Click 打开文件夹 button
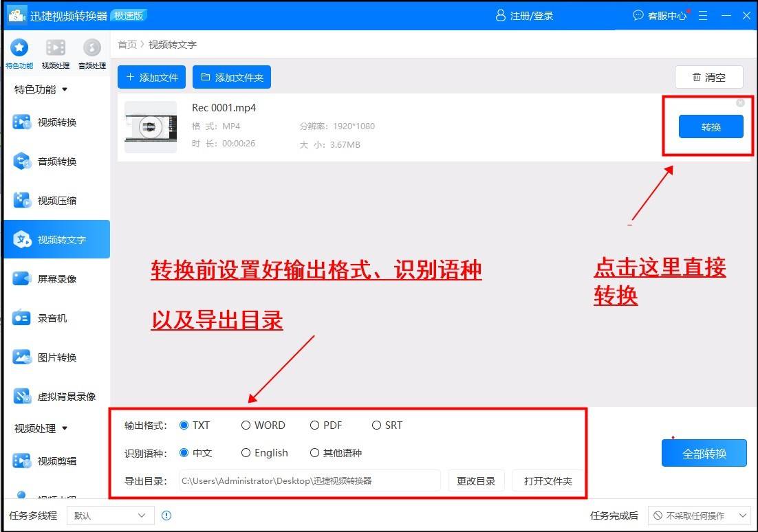 (548, 480)
